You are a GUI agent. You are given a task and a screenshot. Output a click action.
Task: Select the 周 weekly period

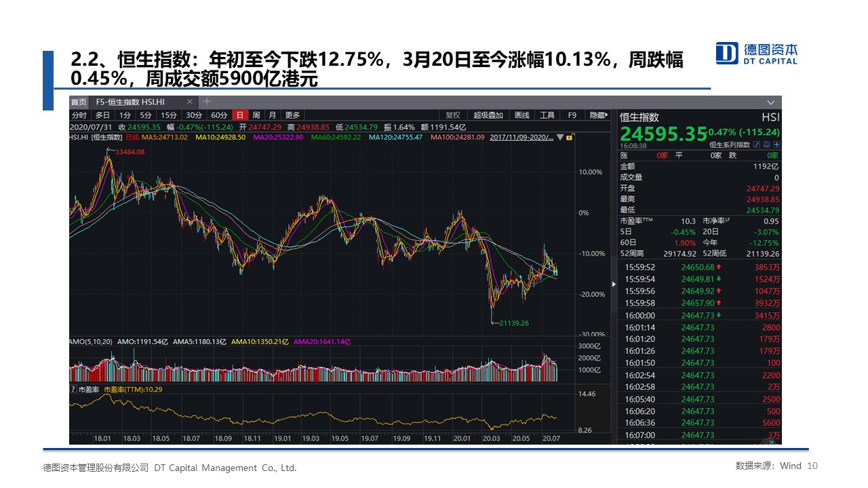click(256, 115)
